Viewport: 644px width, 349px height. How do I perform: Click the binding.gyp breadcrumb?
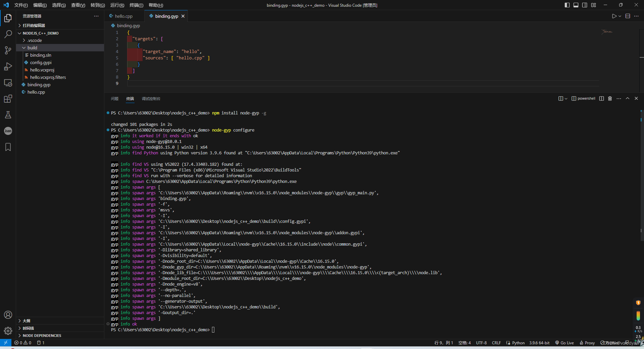[x=125, y=26]
